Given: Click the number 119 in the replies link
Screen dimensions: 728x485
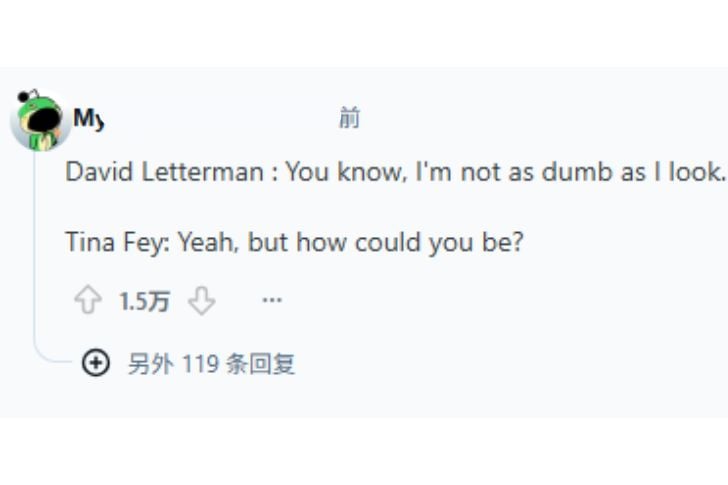Looking at the screenshot, I should click(x=200, y=364).
